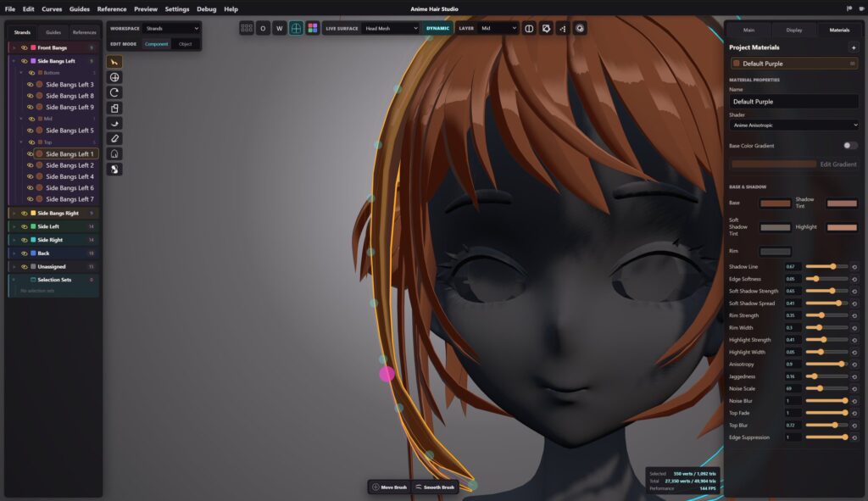Click the flag icon in title bar
868x501 pixels.
click(x=849, y=8)
